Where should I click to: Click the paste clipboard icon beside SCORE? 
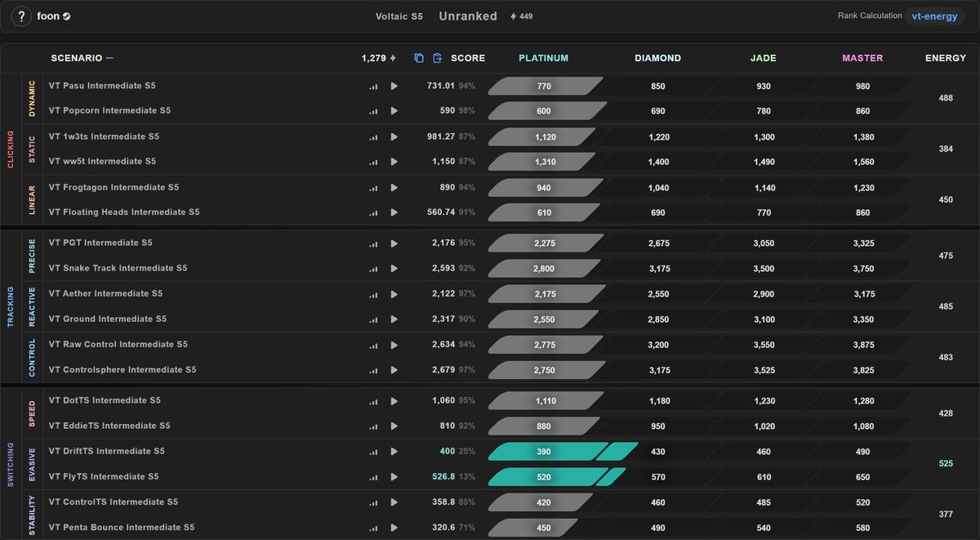[438, 58]
